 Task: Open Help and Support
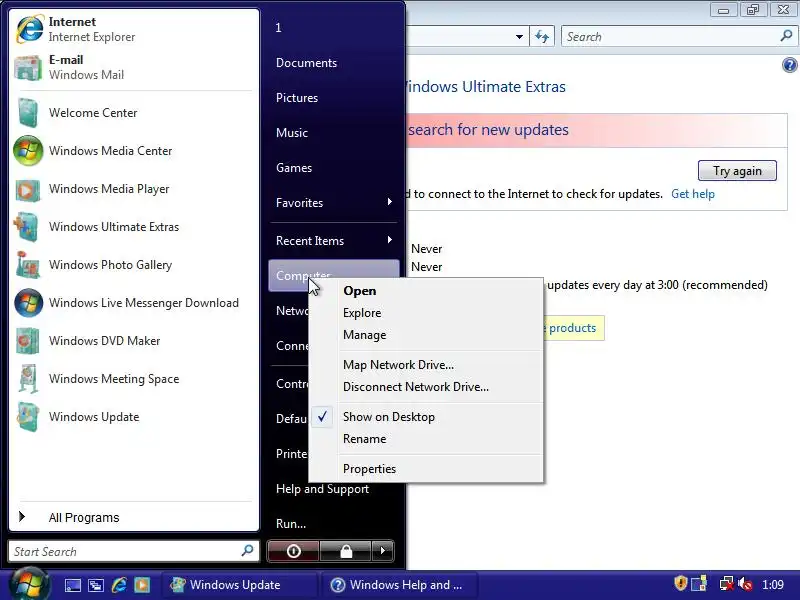[322, 489]
